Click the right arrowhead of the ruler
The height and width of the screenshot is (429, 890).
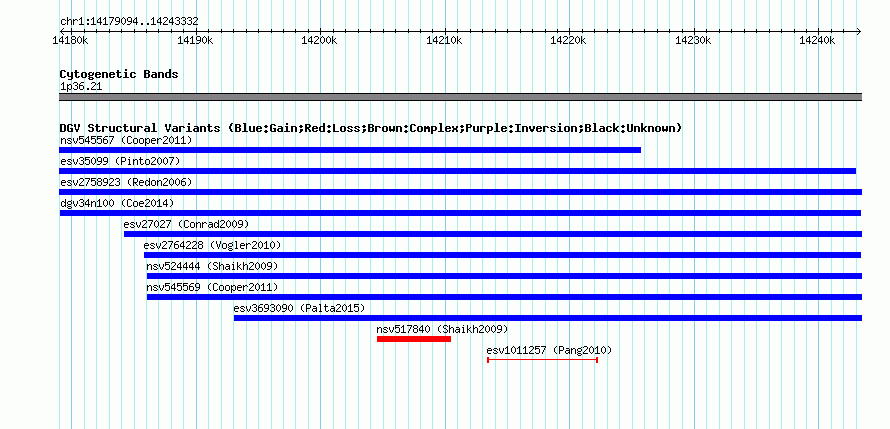858,31
